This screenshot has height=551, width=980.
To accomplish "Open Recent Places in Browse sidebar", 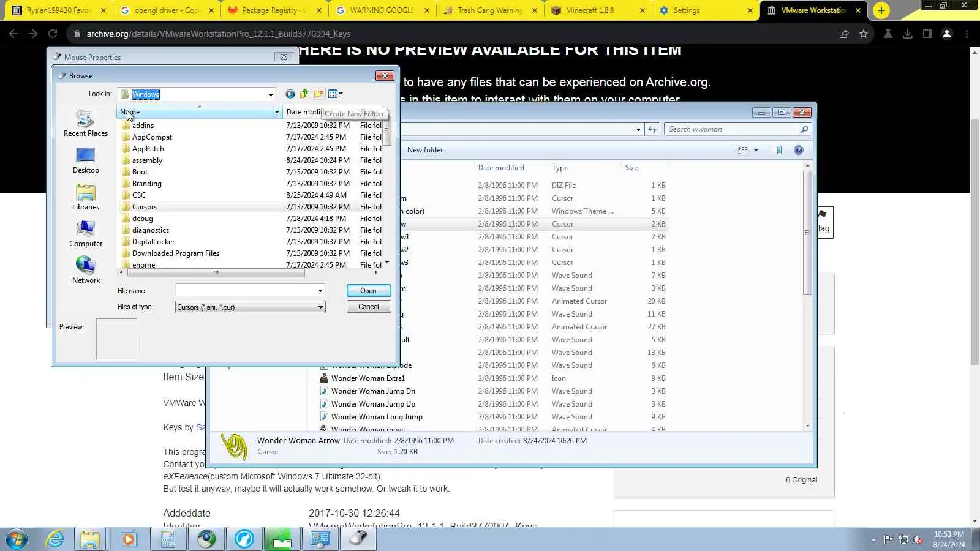I will pos(86,123).
